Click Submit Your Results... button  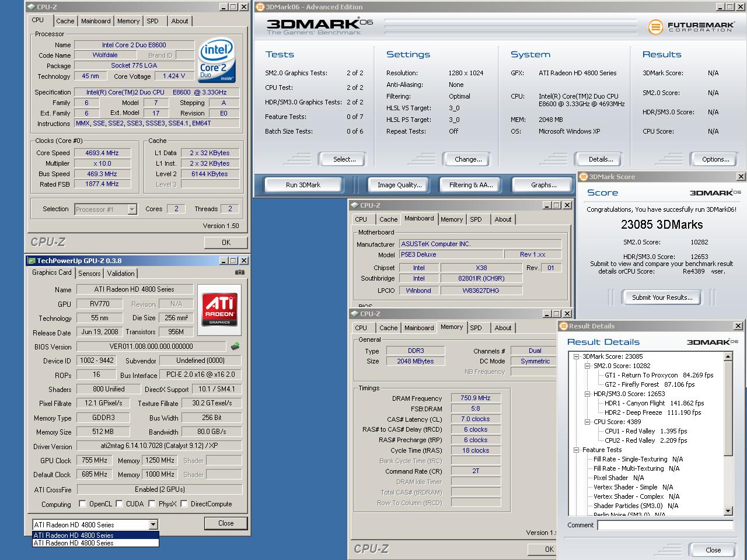tap(662, 297)
